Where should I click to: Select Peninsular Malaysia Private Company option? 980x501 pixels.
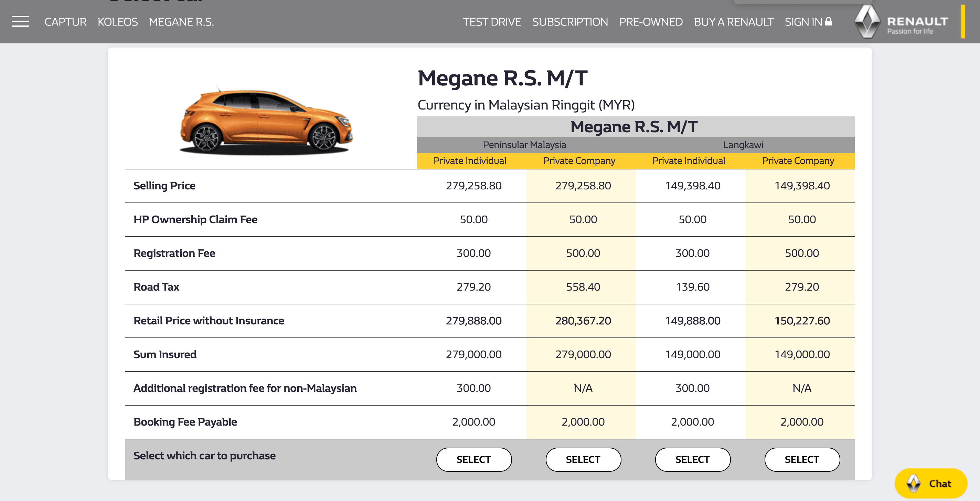[583, 459]
